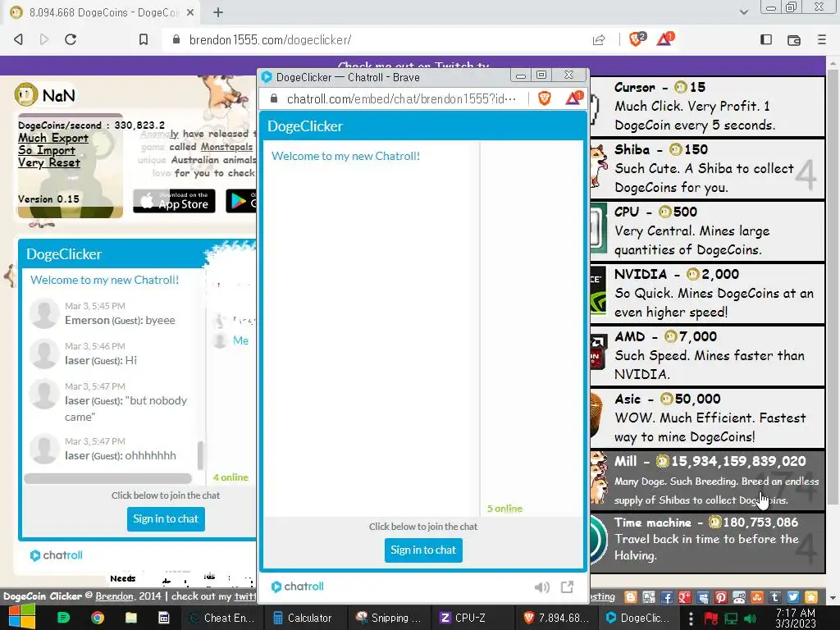Buy the AMD upgrade
The width and height of the screenshot is (840, 630).
707,355
